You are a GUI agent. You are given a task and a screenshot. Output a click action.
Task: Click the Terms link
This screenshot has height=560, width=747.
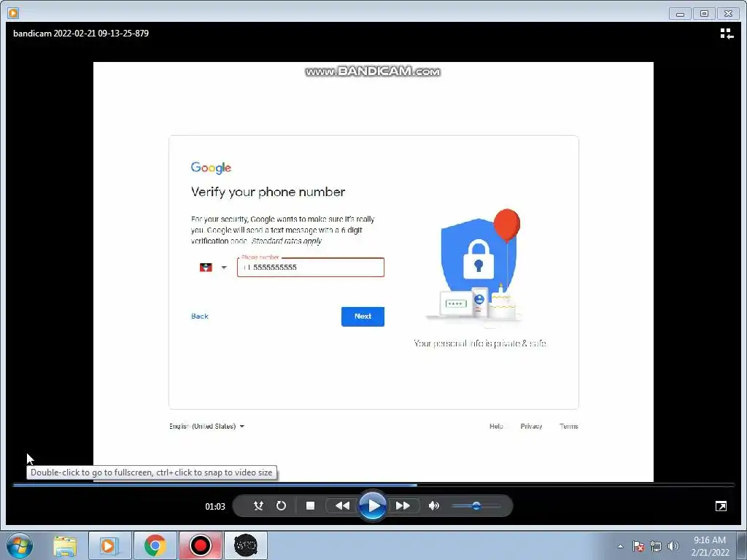coord(569,426)
